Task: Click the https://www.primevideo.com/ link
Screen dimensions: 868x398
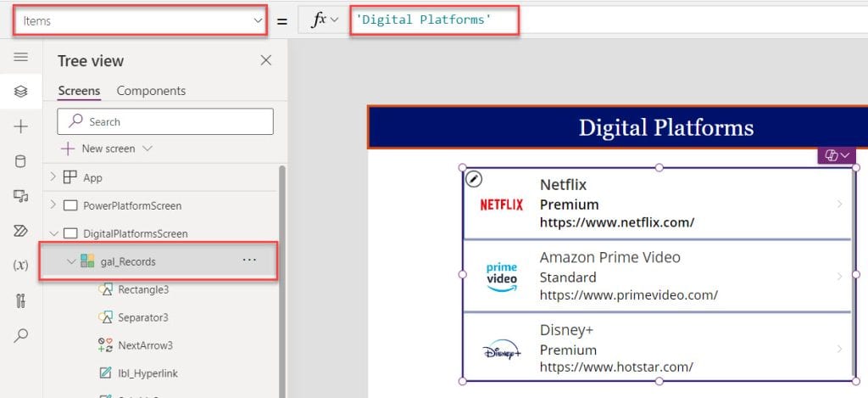Action: pyautogui.click(x=629, y=295)
